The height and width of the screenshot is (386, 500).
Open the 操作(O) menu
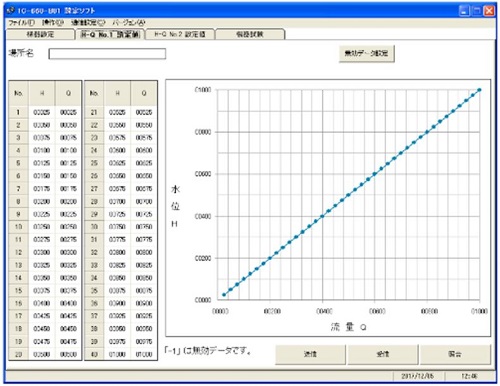click(53, 23)
